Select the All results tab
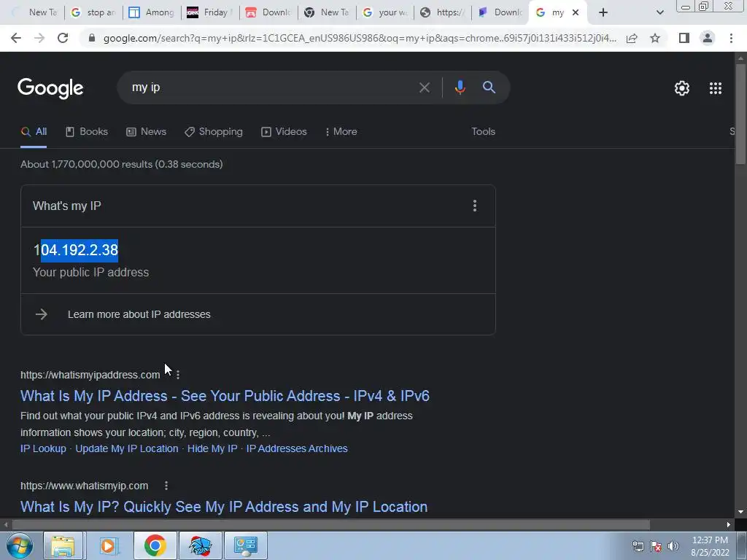Screen dimensions: 747x560 [x=34, y=131]
